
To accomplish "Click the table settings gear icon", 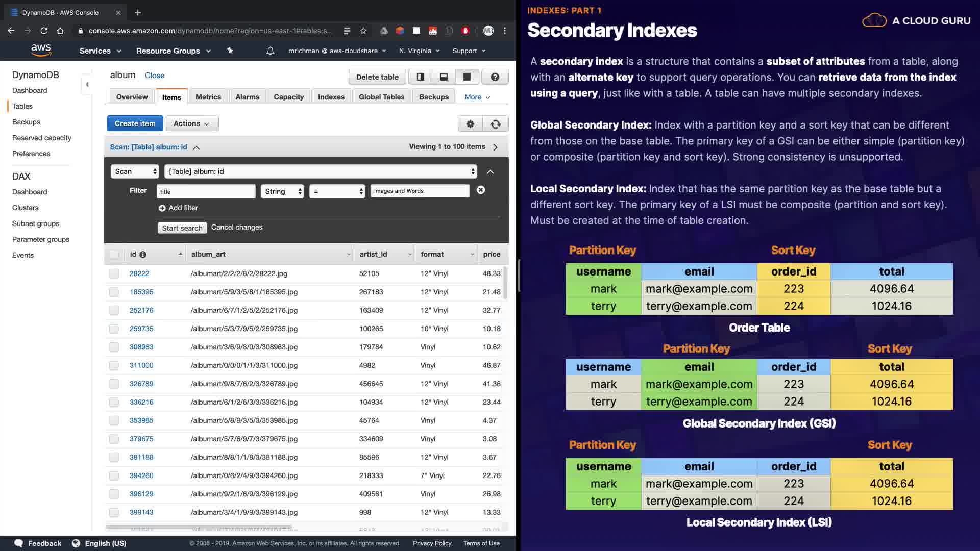I will click(x=470, y=124).
